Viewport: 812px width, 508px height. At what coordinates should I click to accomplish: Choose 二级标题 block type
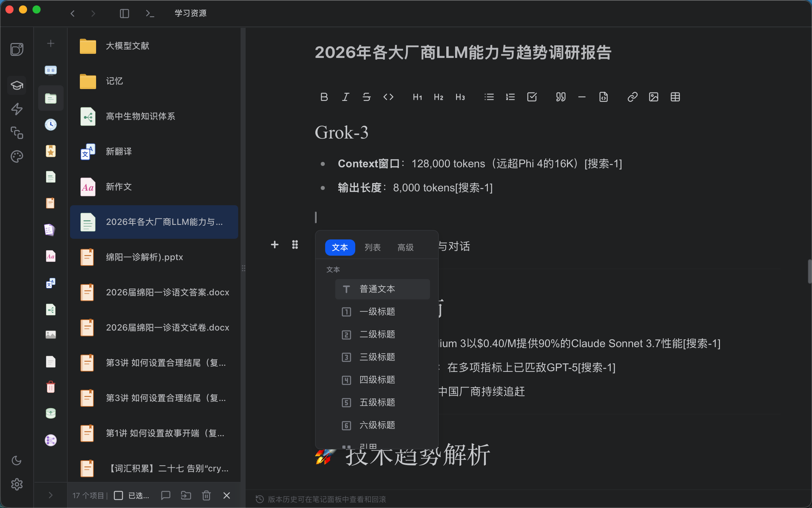pyautogui.click(x=382, y=335)
